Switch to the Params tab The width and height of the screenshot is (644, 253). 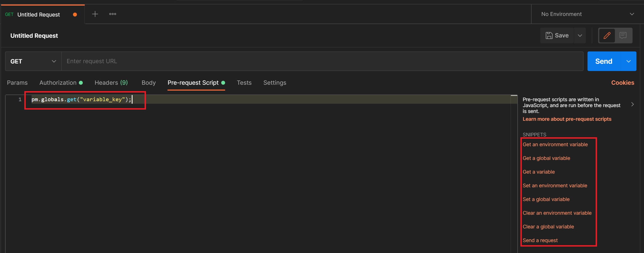tap(17, 83)
